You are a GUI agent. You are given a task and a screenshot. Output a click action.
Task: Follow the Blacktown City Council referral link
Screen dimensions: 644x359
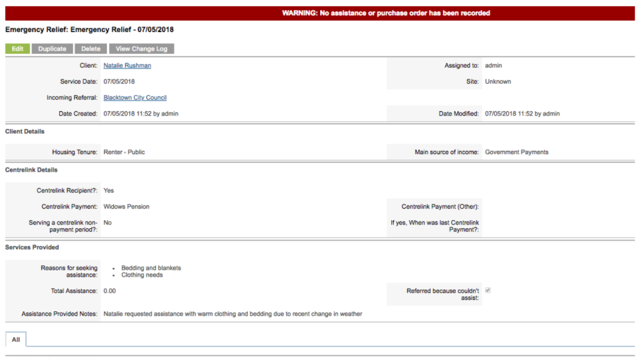[x=135, y=98]
